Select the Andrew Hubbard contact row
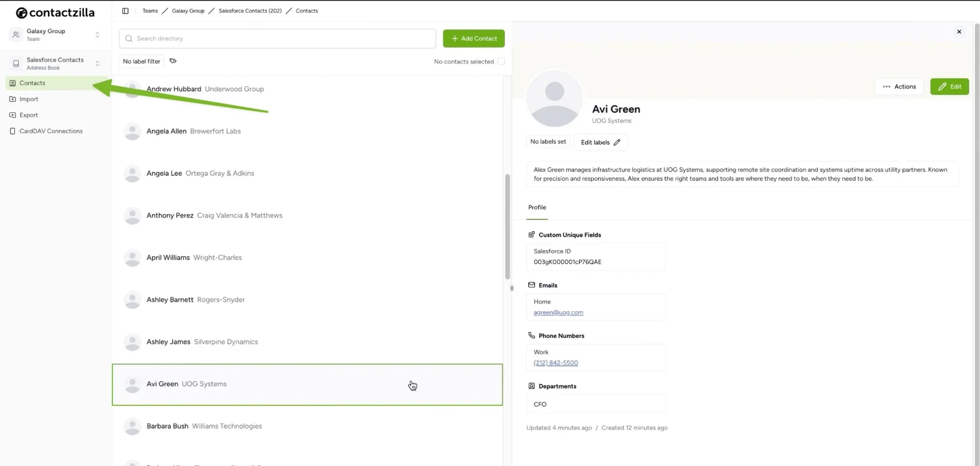This screenshot has width=980, height=466. [307, 89]
